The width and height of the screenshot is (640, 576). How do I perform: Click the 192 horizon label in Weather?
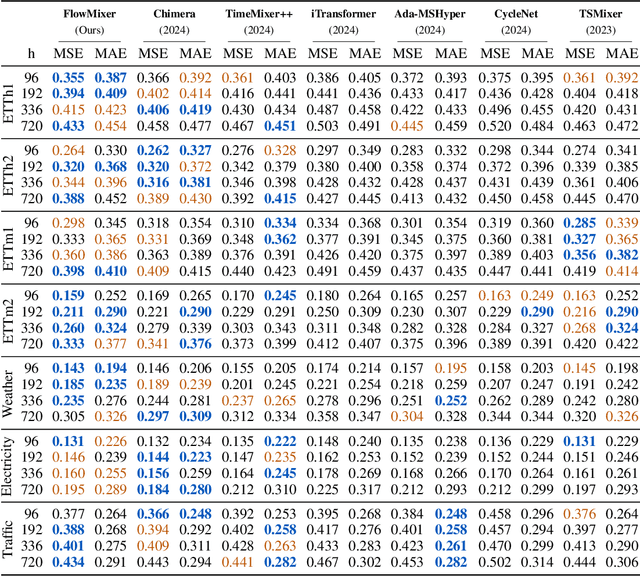point(31,385)
